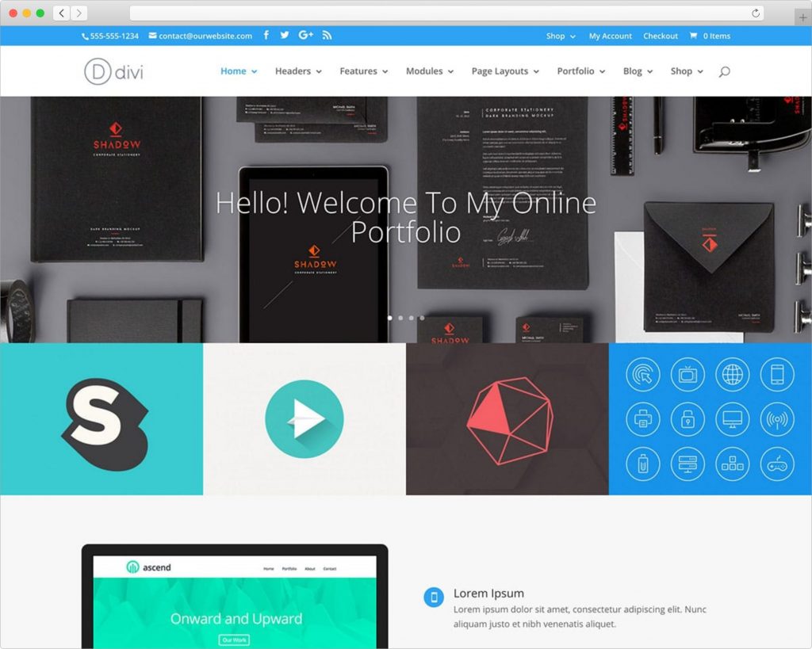Click the Twitter bird icon
This screenshot has height=649, width=812.
(x=285, y=36)
